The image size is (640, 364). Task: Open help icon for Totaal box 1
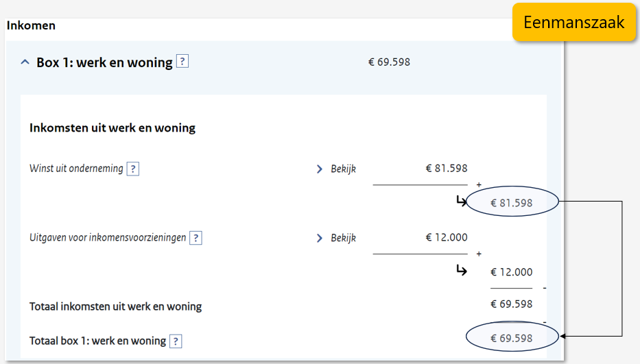point(176,341)
